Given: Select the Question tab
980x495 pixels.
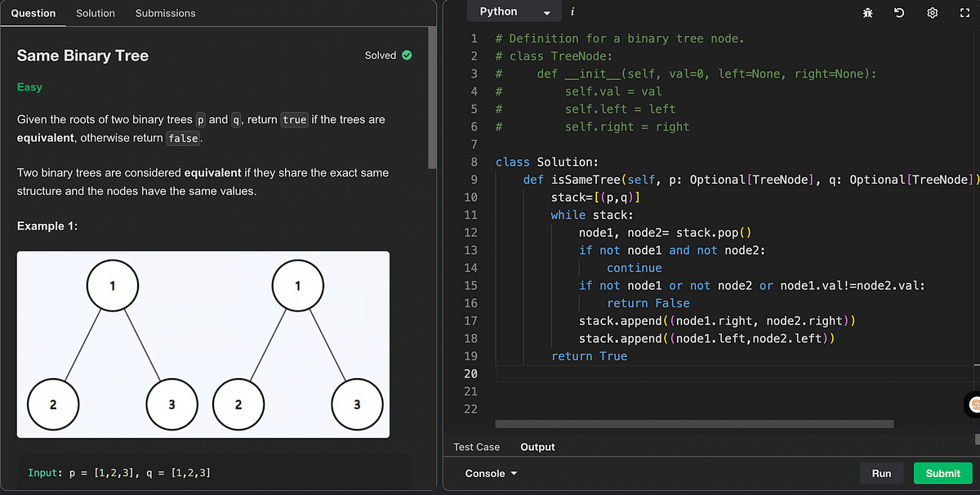Looking at the screenshot, I should point(33,13).
